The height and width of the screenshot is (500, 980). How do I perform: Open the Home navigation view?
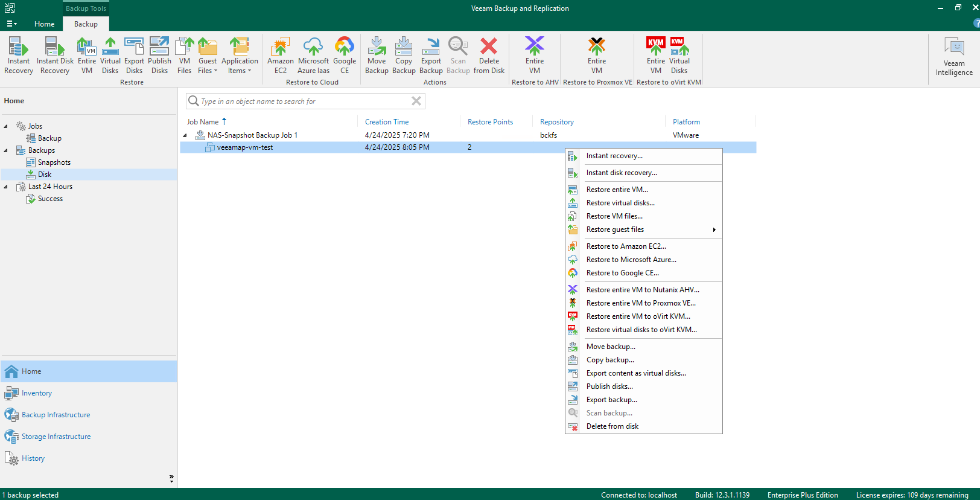point(89,371)
